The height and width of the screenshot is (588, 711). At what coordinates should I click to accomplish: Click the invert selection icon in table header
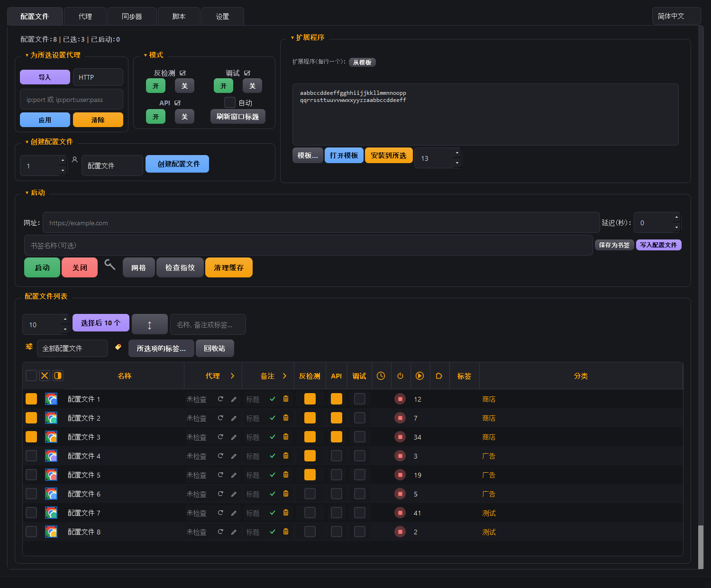58,376
